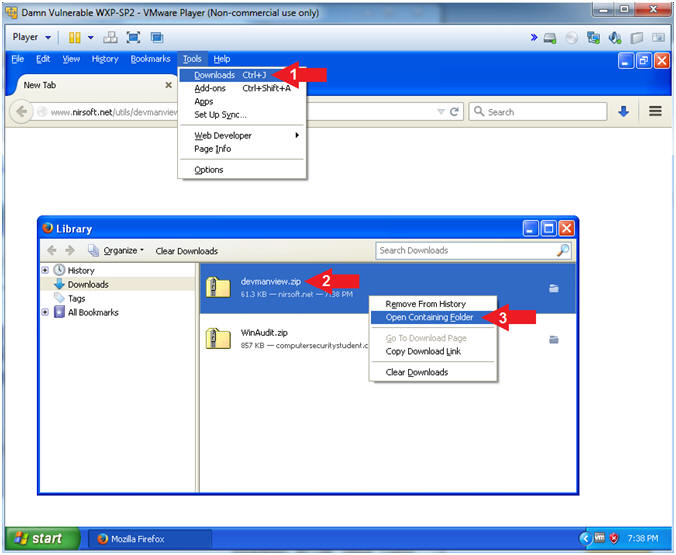Click Mozilla Firefox taskbar button
The width and height of the screenshot is (676, 555).
pyautogui.click(x=150, y=539)
